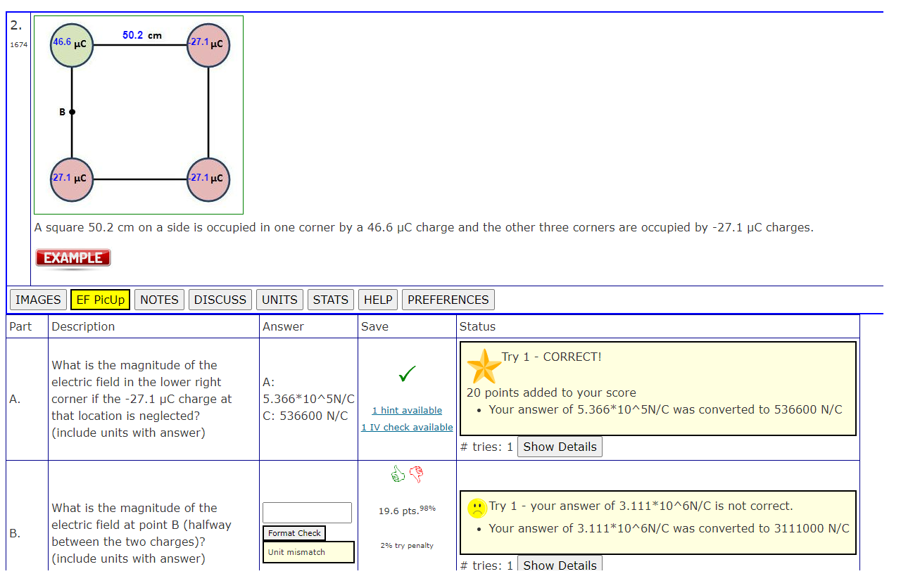Open the UNITS tab
Viewport: 901px width, 588px height.
279,299
